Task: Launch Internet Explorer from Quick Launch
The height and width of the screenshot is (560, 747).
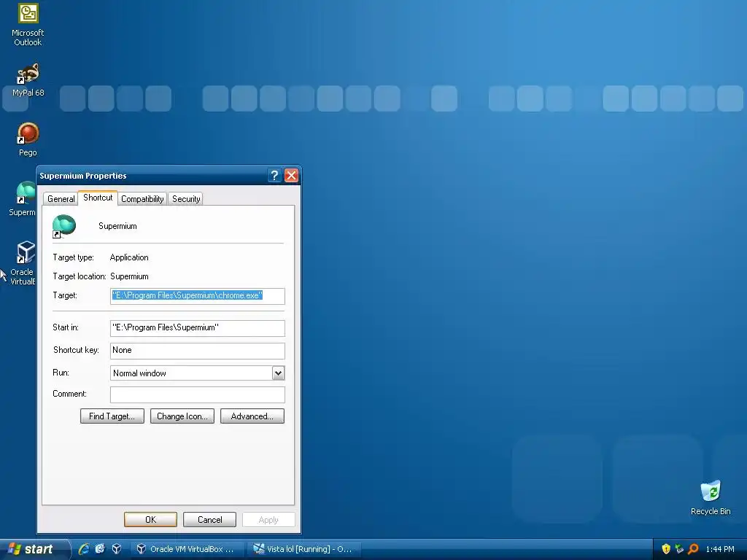Action: click(x=83, y=549)
